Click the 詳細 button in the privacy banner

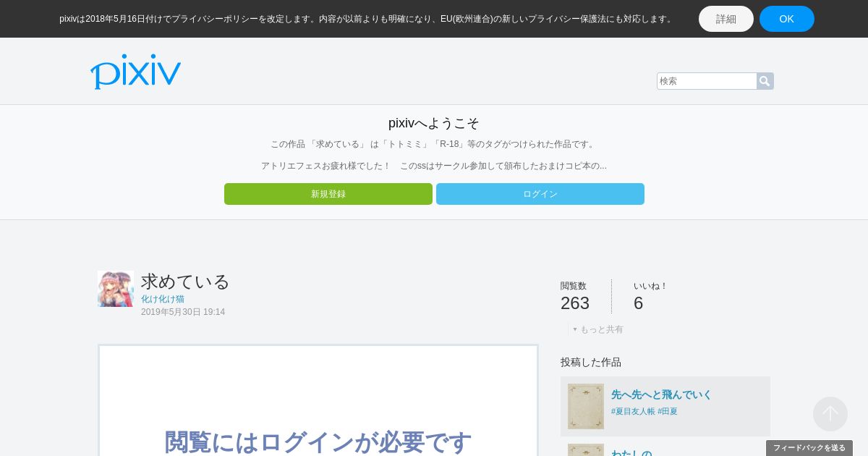726,19
